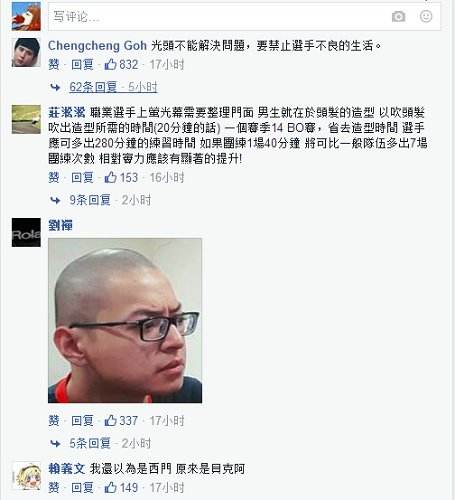Expand the 9条回复 replies thread
The height and width of the screenshot is (500, 455).
click(x=90, y=200)
